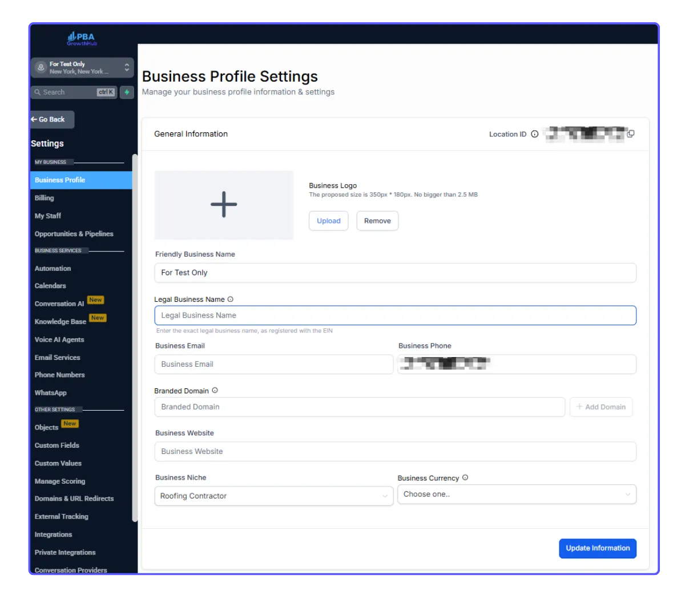Open the Business Currency dropdown

tap(517, 495)
